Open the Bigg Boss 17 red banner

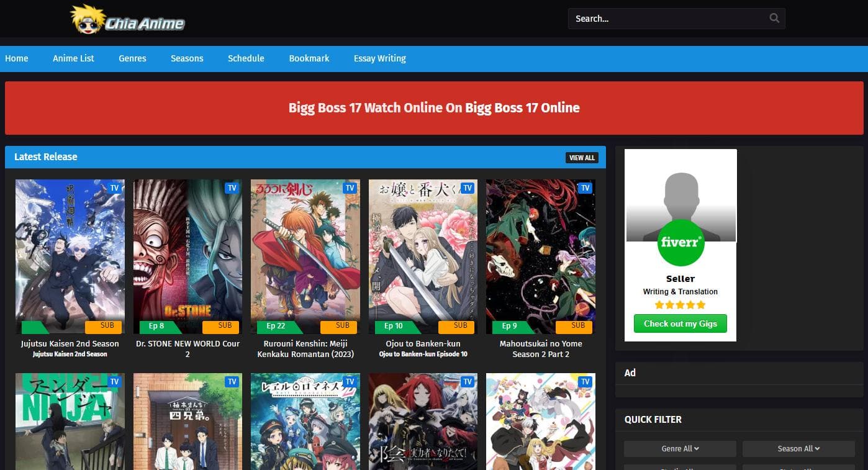click(x=434, y=108)
